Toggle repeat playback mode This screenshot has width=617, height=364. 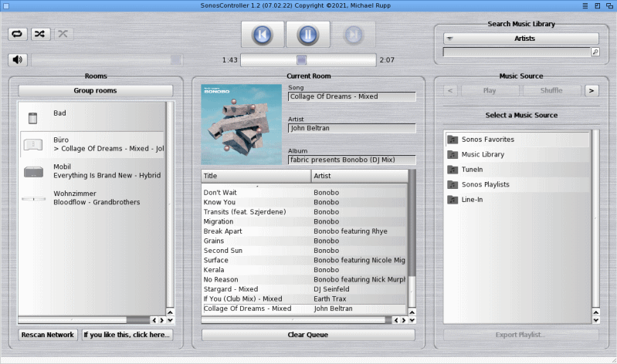(19, 34)
